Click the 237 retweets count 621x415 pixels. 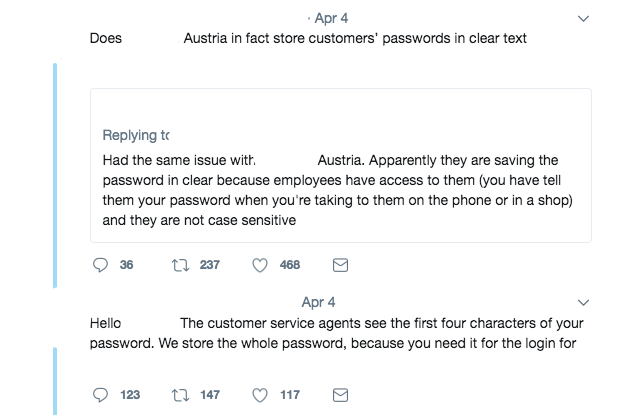pyautogui.click(x=209, y=265)
